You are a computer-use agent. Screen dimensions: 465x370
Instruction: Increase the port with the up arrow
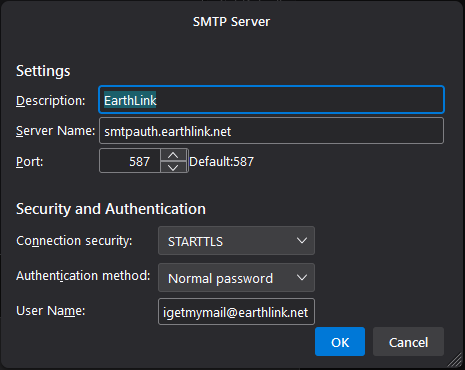click(x=173, y=155)
